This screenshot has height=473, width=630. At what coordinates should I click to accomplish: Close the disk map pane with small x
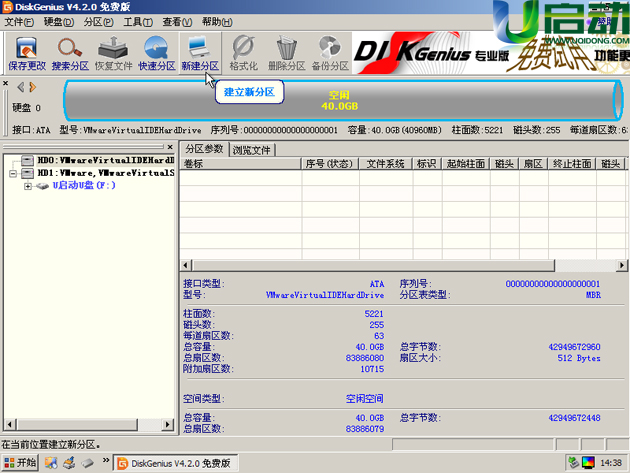coord(5,83)
